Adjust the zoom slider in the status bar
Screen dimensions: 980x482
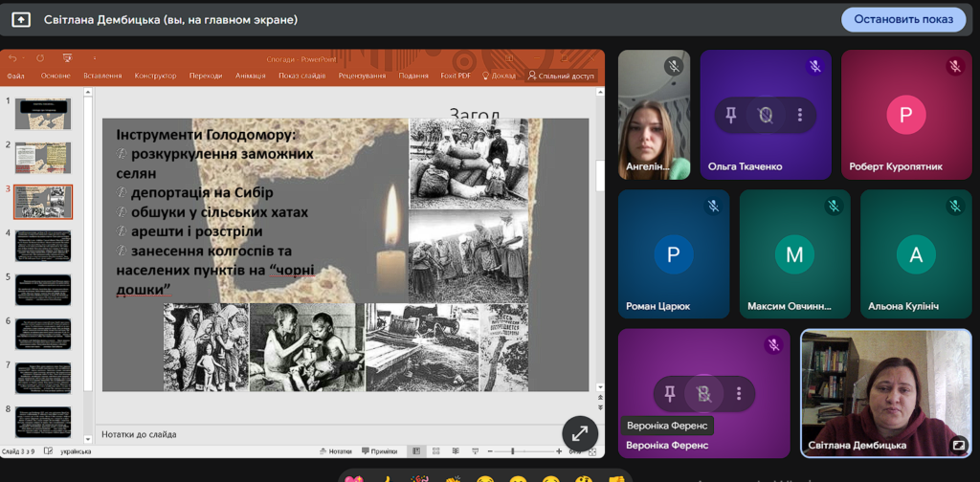pos(514,451)
